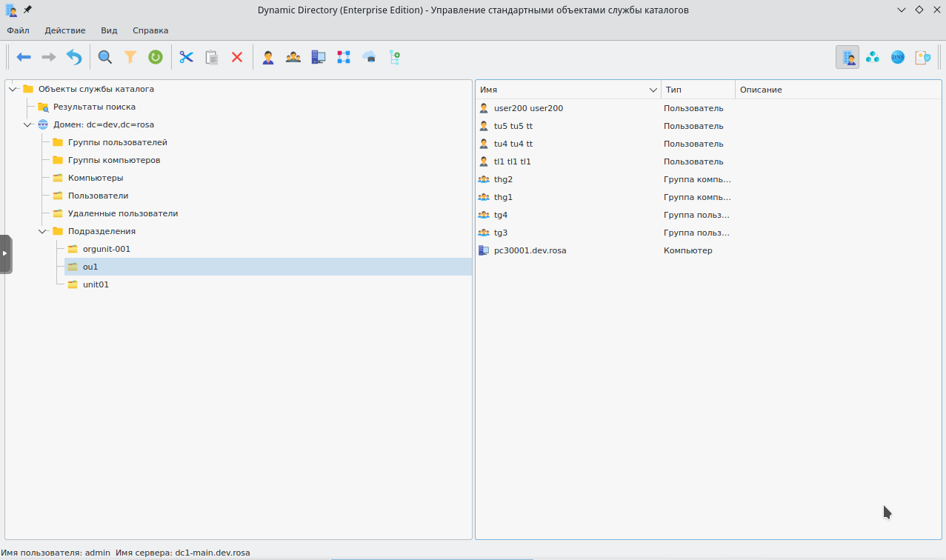This screenshot has width=946, height=560.
Task: Select pc30001.dev.rosa computer in list
Action: click(x=530, y=250)
